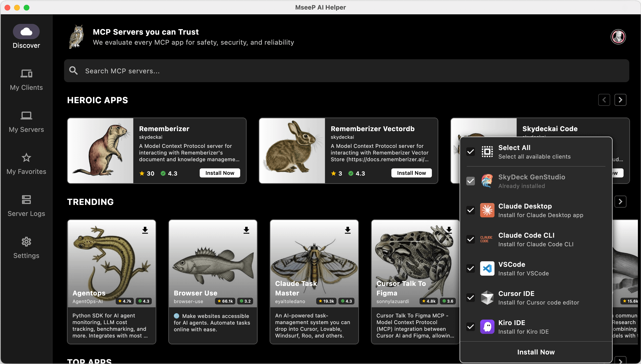Click Claude Task Master 19.3k stars badge
The height and width of the screenshot is (364, 641).
coord(326,301)
